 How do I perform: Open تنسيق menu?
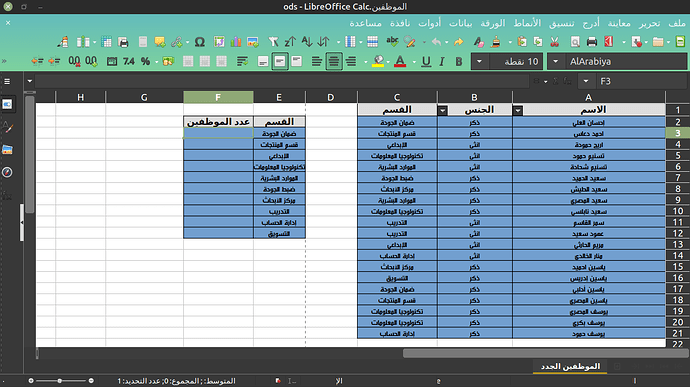pos(562,23)
